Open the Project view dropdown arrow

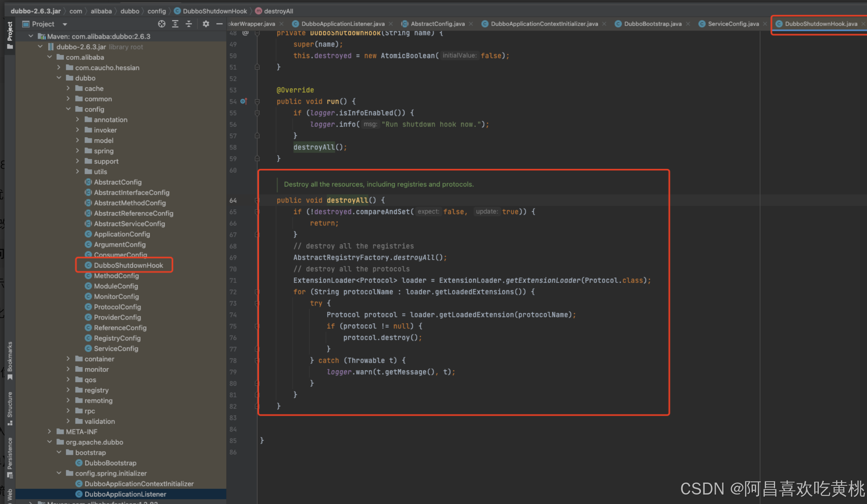pyautogui.click(x=65, y=24)
